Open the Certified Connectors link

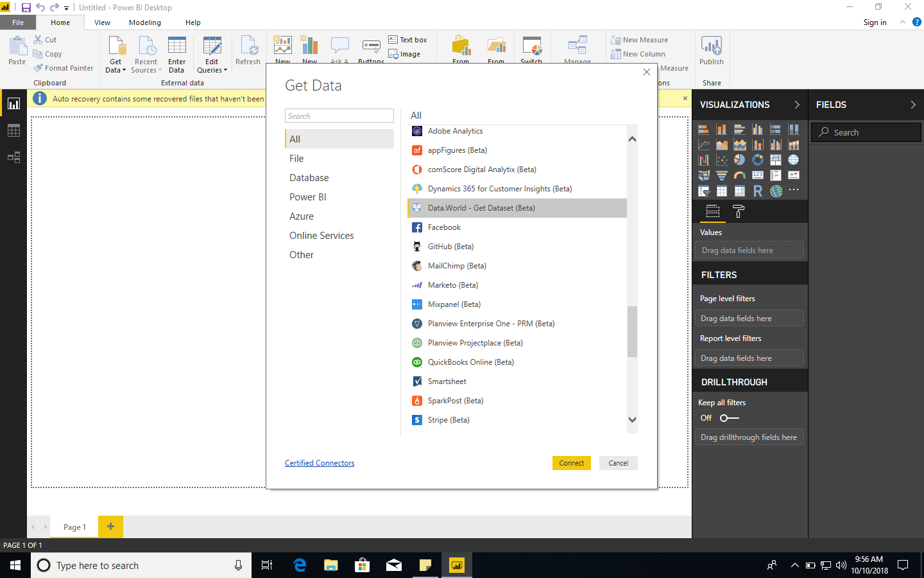320,463
